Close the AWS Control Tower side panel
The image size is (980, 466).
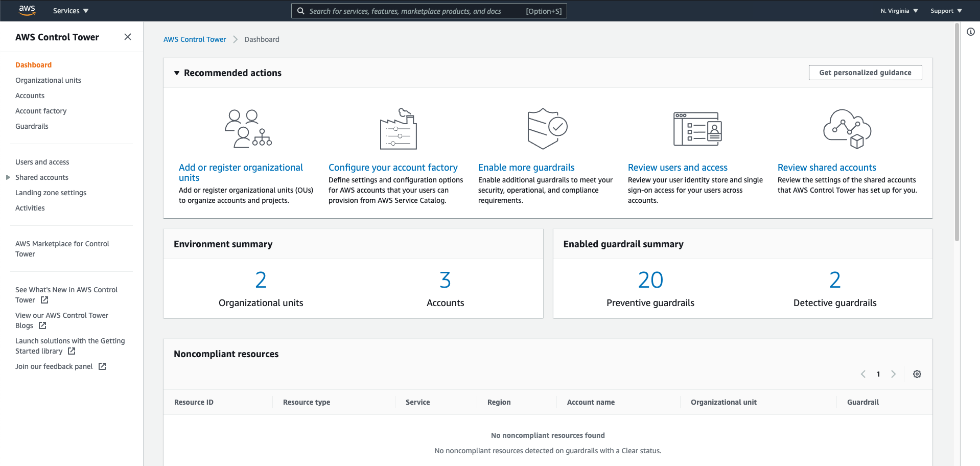(x=128, y=37)
